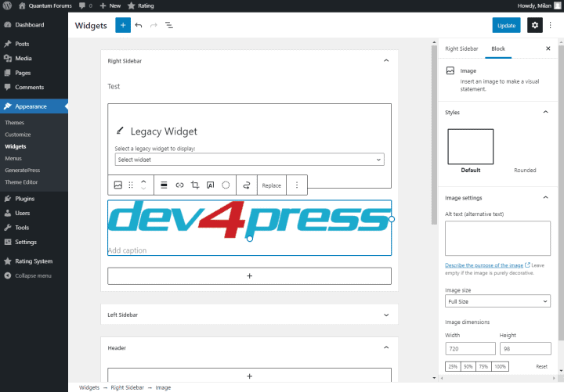The height and width of the screenshot is (392, 564).
Task: Choose the Default image style
Action: (471, 151)
